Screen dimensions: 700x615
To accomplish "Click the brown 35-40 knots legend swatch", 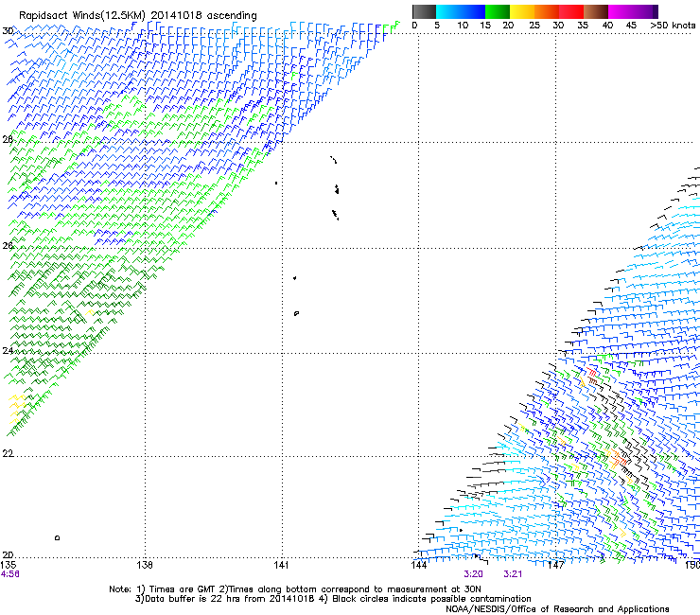I will tap(596, 11).
